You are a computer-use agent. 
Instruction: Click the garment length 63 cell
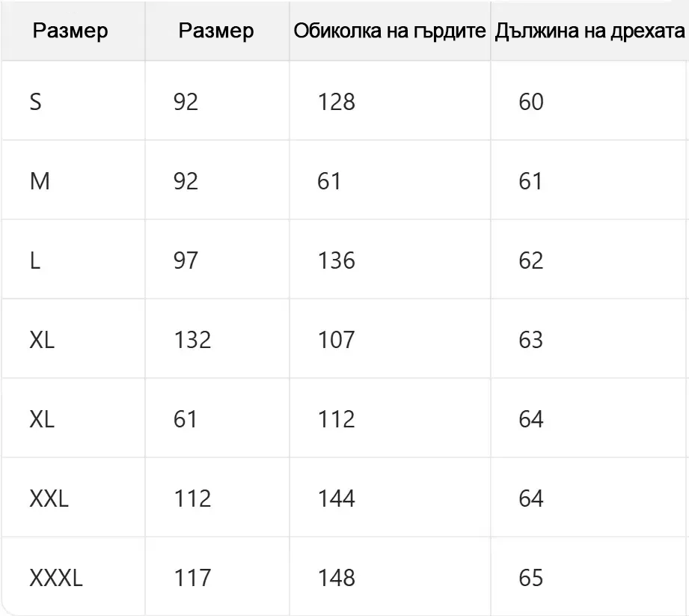click(x=530, y=340)
